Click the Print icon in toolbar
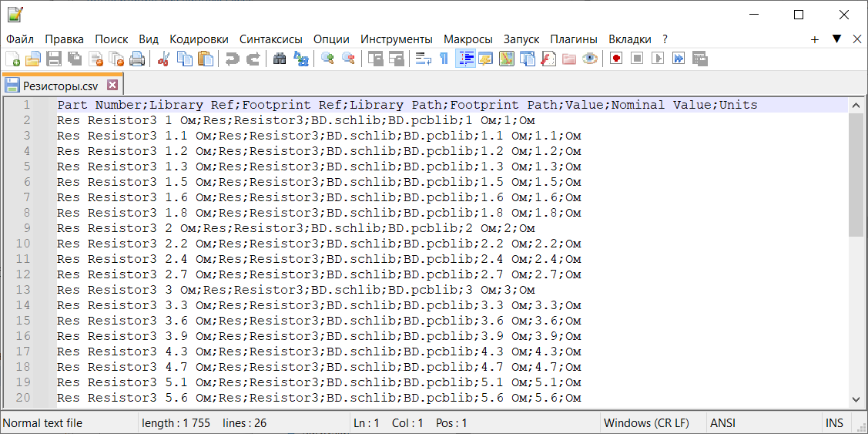Image resolution: width=868 pixels, height=434 pixels. [137, 59]
